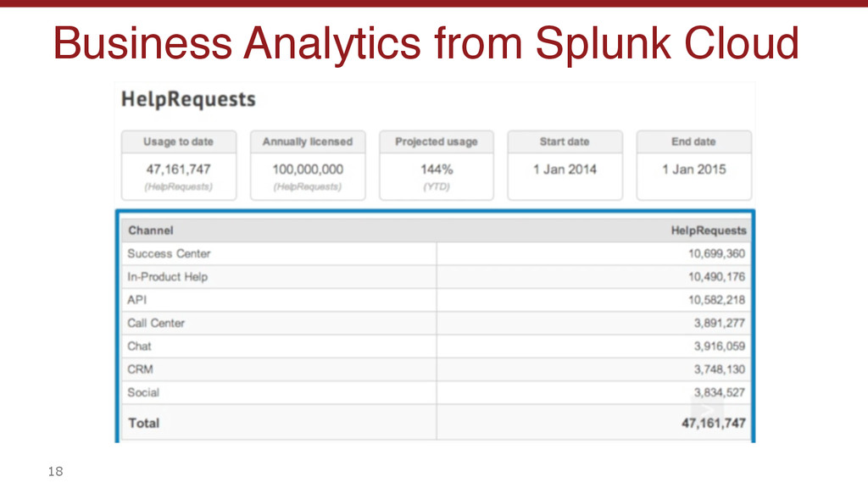Sort by the HelpRequests column header

pos(709,230)
